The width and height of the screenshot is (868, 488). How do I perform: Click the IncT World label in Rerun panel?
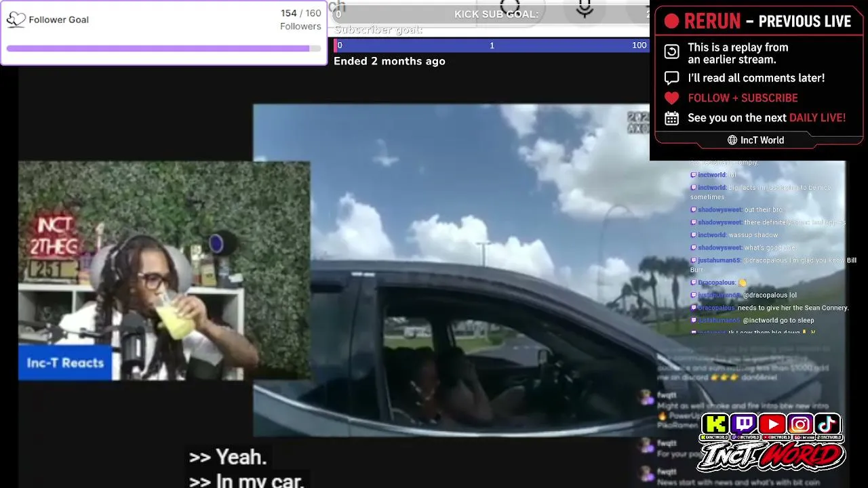pos(762,140)
